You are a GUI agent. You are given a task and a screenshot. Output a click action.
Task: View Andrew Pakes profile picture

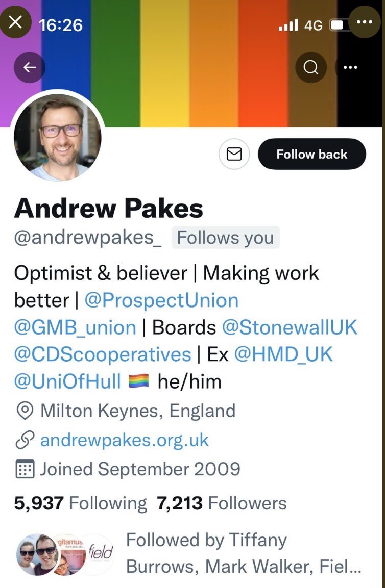coord(58,136)
